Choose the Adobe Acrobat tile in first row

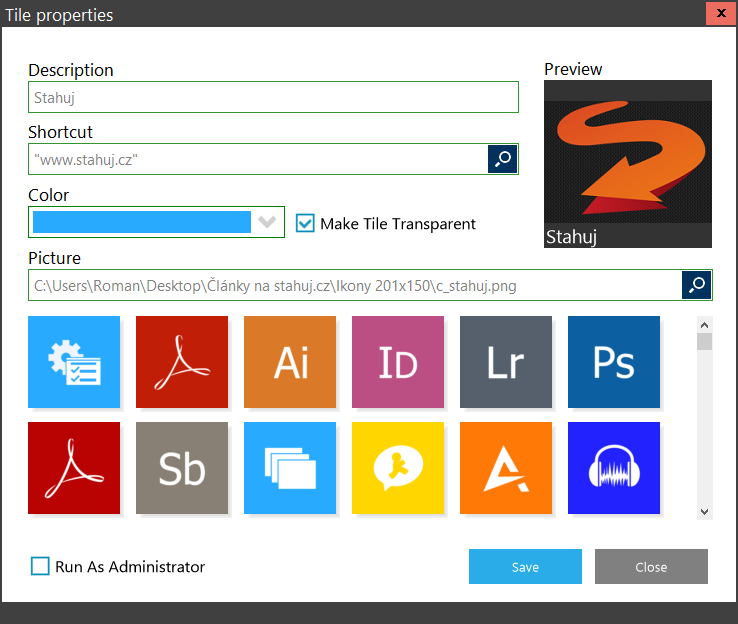click(x=182, y=362)
